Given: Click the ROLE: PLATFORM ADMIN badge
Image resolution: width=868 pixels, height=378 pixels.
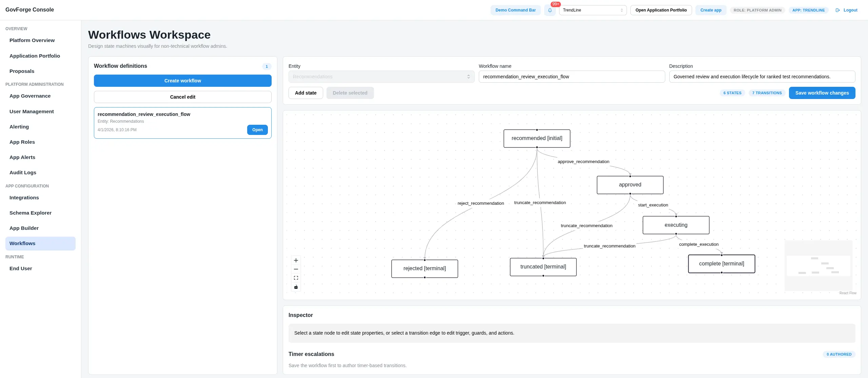Looking at the screenshot, I should pyautogui.click(x=757, y=10).
